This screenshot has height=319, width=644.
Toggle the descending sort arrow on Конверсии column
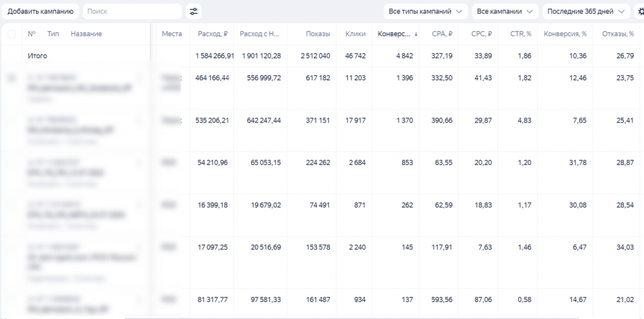pos(416,34)
